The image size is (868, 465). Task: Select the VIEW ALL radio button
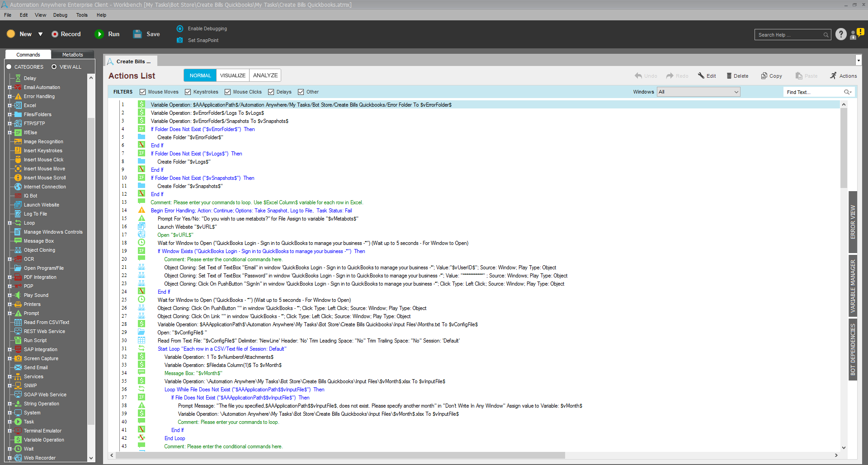point(54,67)
